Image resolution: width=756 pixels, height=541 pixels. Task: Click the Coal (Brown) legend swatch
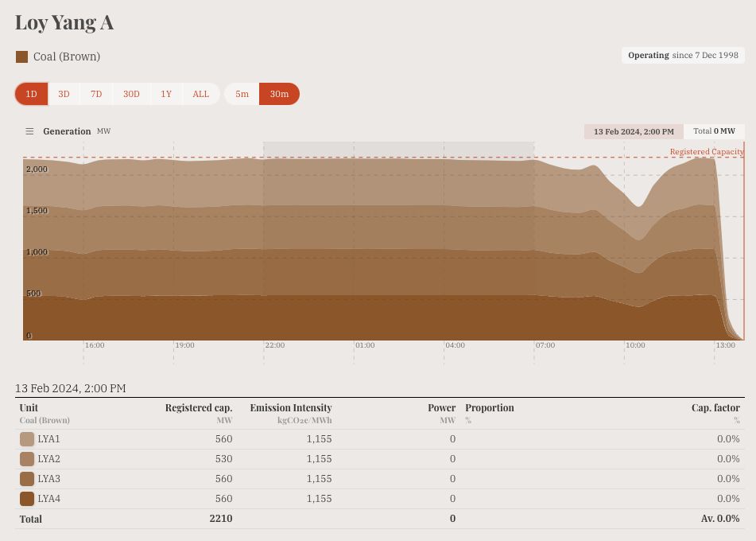pos(21,57)
